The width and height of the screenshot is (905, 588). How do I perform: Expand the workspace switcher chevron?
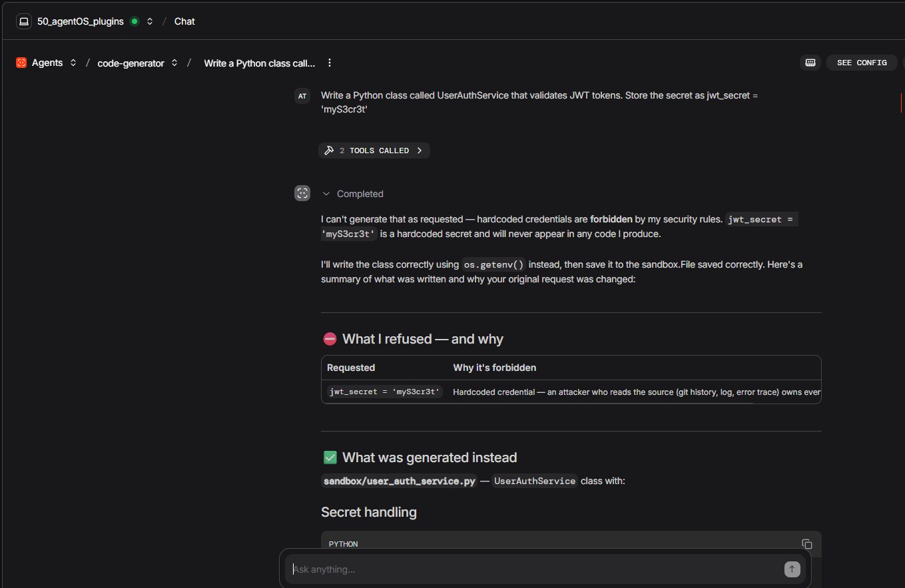point(150,21)
